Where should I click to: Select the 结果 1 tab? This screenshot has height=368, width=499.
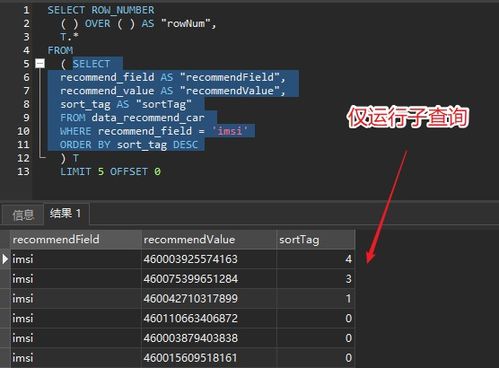click(66, 213)
